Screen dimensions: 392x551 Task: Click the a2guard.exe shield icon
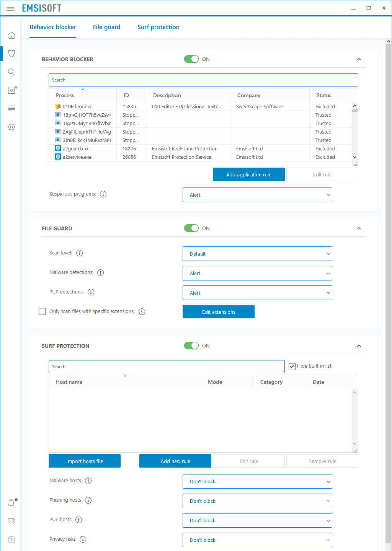pos(58,148)
